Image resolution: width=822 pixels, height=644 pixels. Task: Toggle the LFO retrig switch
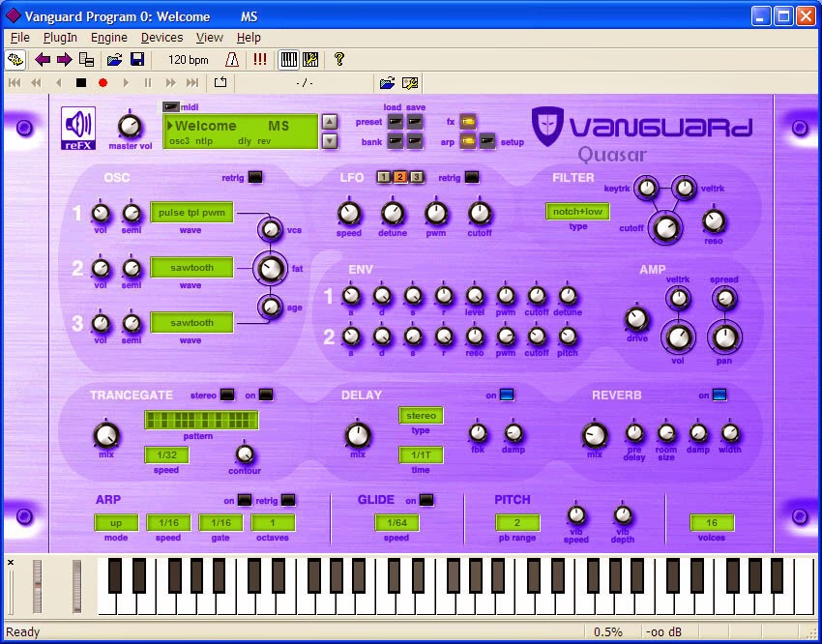tap(472, 178)
